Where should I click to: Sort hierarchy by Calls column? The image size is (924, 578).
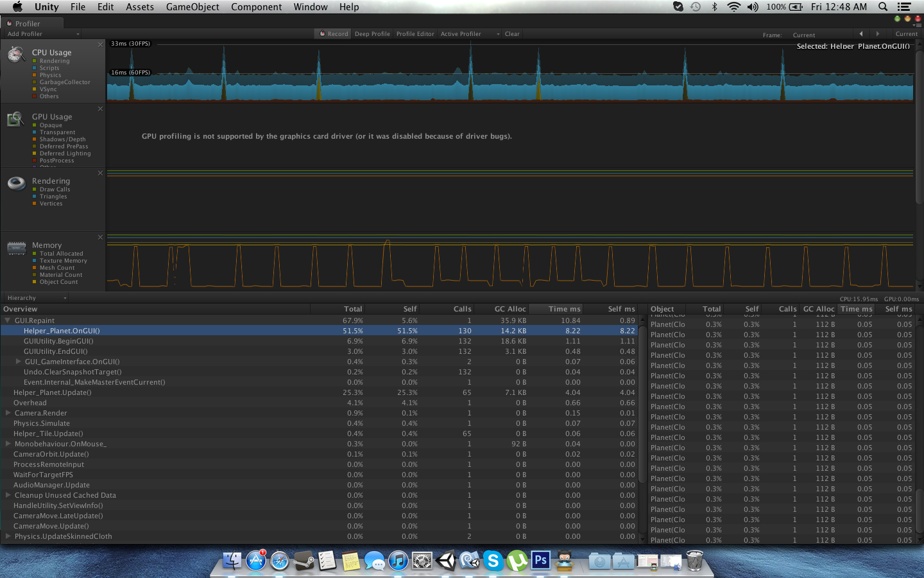point(447,309)
